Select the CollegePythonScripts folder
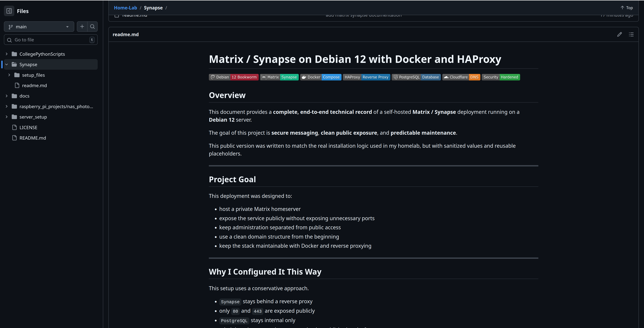Screen dimensions: 644x328 [42, 54]
